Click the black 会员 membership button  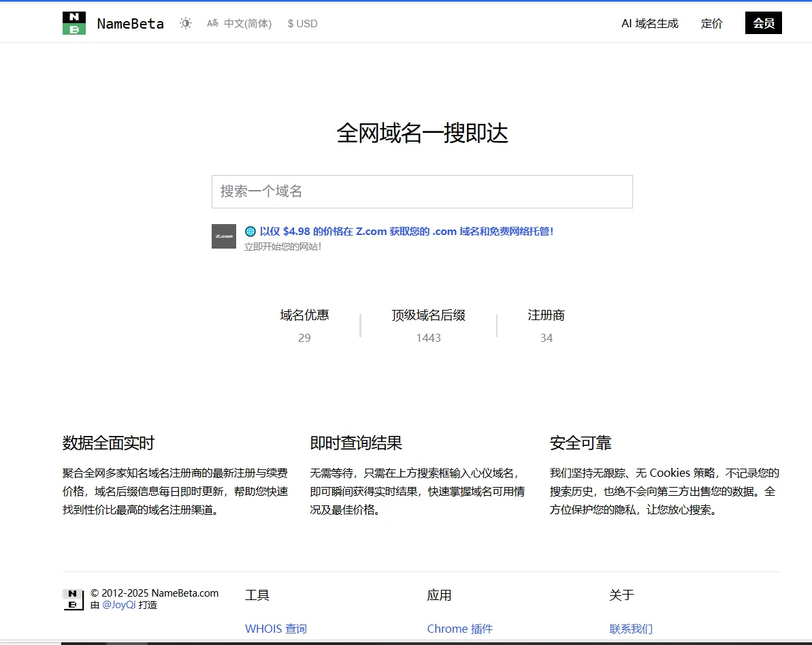click(763, 23)
